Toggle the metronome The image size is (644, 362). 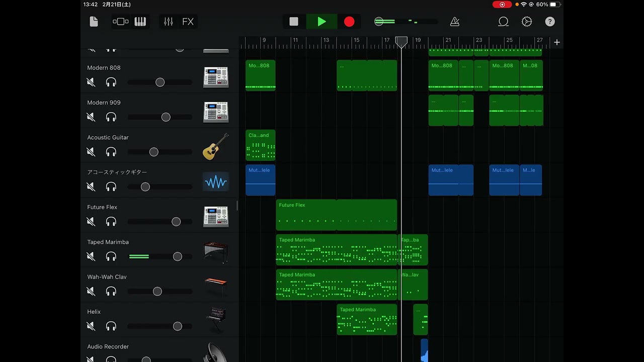[454, 22]
